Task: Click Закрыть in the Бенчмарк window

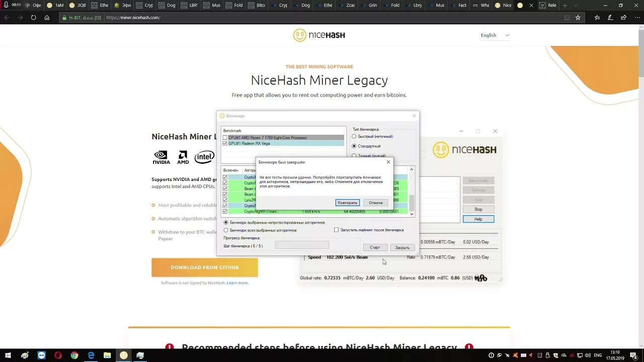Action: 402,247
